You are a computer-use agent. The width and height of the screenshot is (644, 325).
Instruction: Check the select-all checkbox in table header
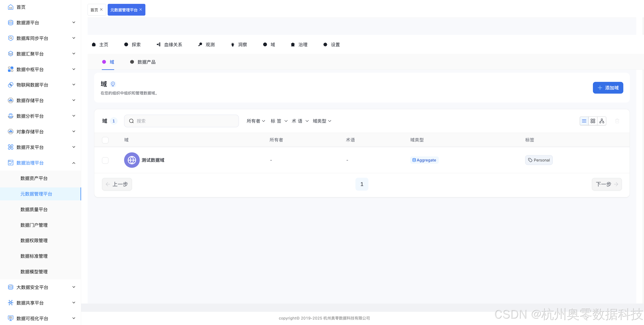[105, 140]
